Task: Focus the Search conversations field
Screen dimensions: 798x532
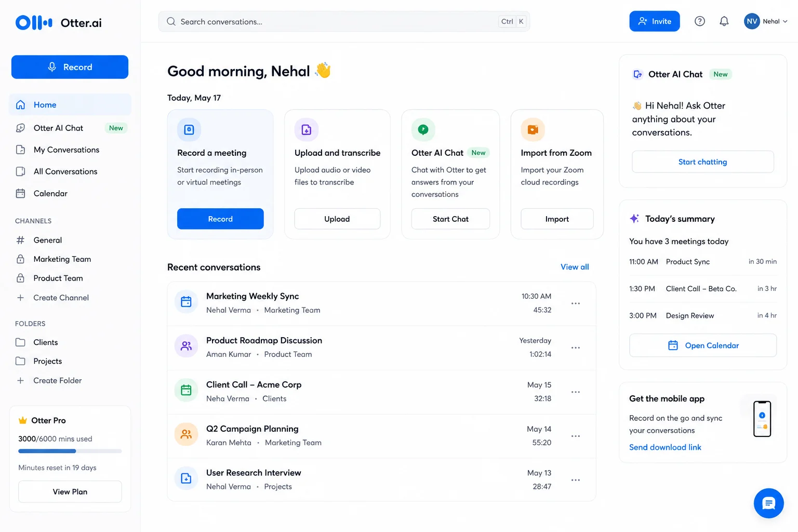Action: (344, 21)
